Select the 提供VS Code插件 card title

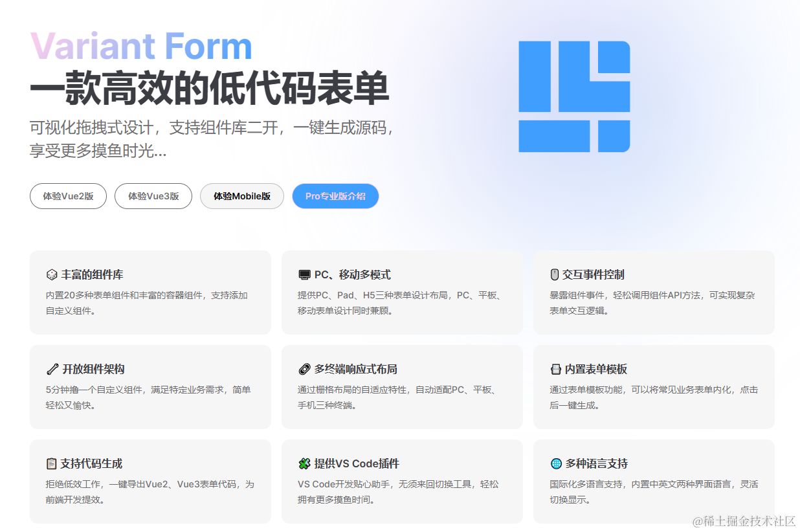357,464
